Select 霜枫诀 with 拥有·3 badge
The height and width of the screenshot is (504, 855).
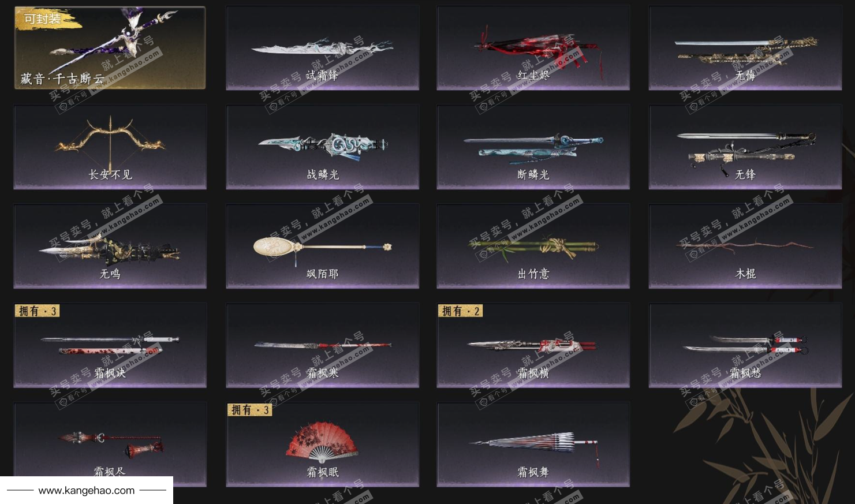tap(110, 346)
